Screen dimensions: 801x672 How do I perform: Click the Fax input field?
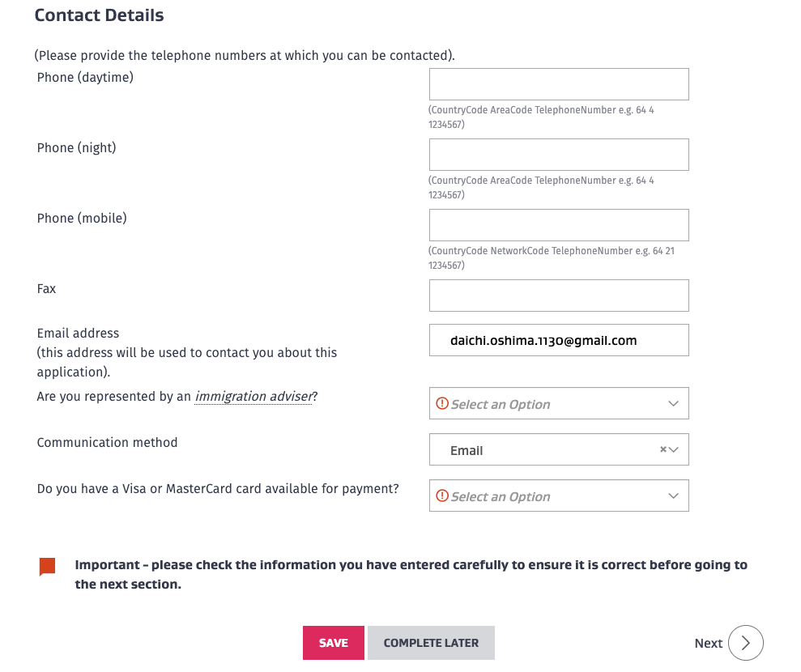(559, 296)
